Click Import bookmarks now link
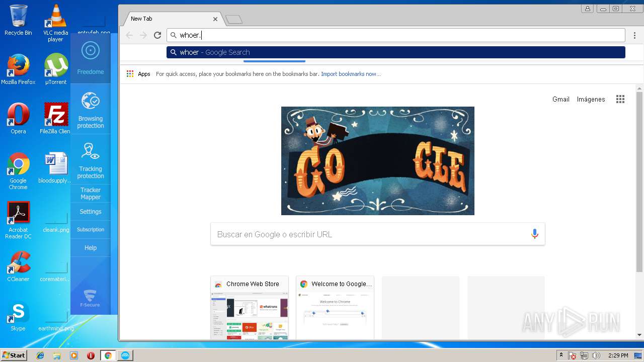The image size is (644, 362). point(351,74)
